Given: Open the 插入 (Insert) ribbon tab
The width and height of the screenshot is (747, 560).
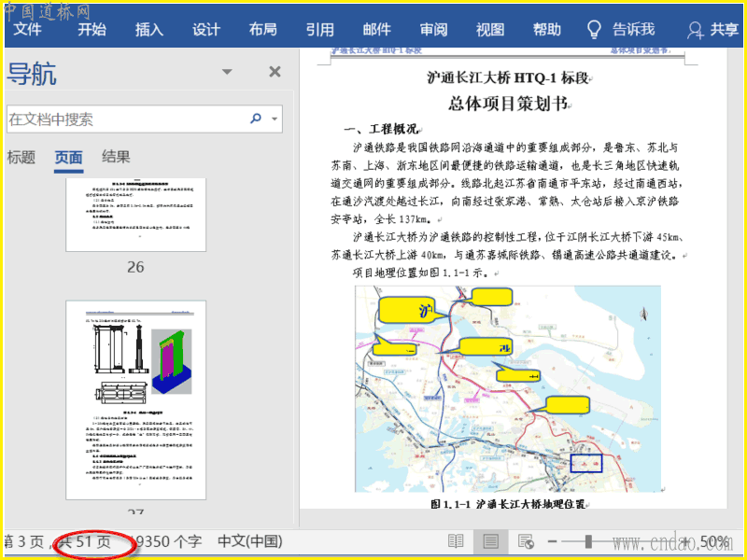Looking at the screenshot, I should click(x=148, y=30).
